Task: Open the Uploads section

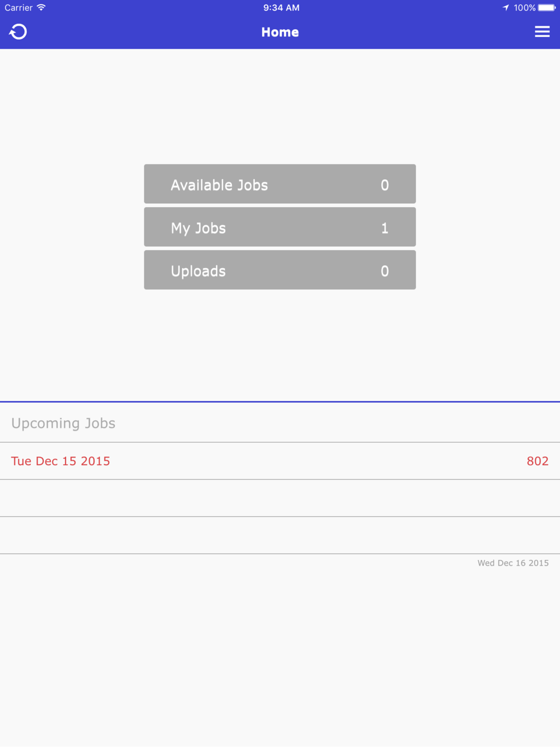Action: click(x=198, y=271)
